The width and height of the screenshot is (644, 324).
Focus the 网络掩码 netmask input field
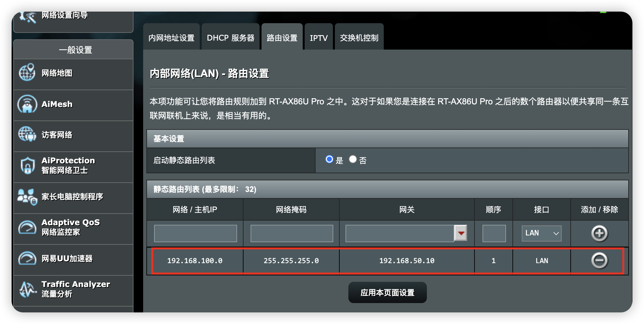pos(291,233)
